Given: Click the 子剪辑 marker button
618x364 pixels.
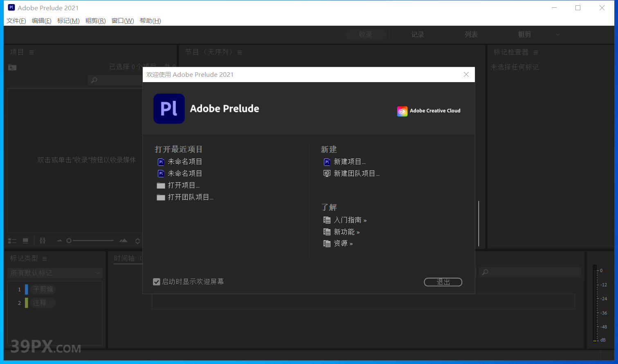Looking at the screenshot, I should (x=43, y=289).
